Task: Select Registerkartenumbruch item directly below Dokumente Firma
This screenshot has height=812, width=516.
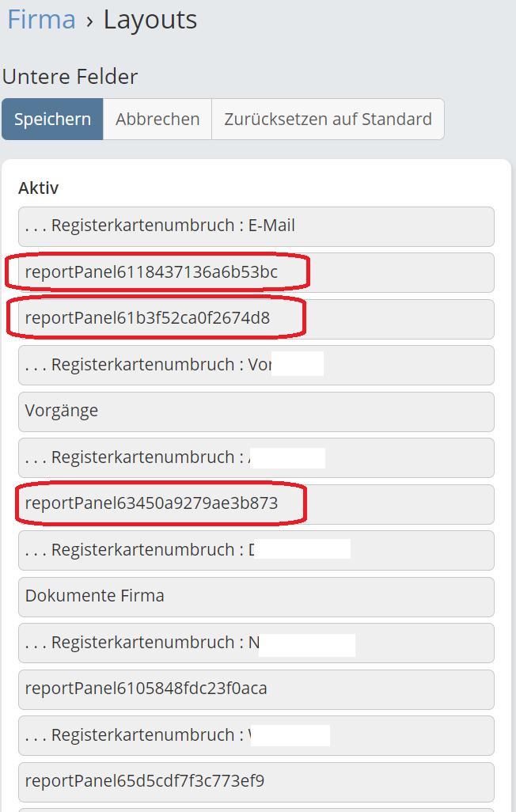Action: pos(256,643)
